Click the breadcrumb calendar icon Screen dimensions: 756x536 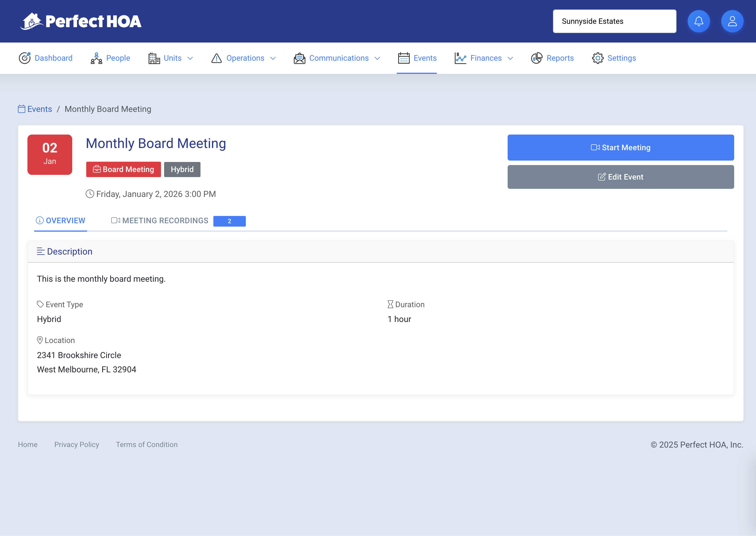tap(22, 109)
